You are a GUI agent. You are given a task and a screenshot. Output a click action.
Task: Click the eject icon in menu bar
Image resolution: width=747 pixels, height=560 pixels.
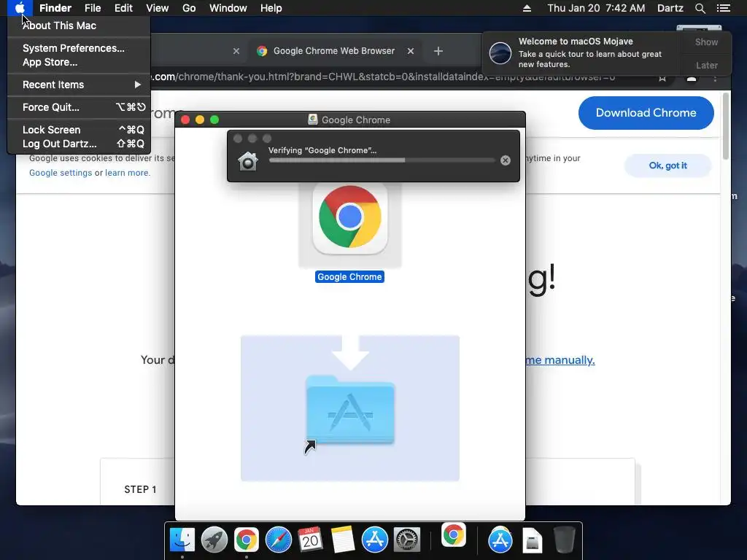[x=527, y=8]
